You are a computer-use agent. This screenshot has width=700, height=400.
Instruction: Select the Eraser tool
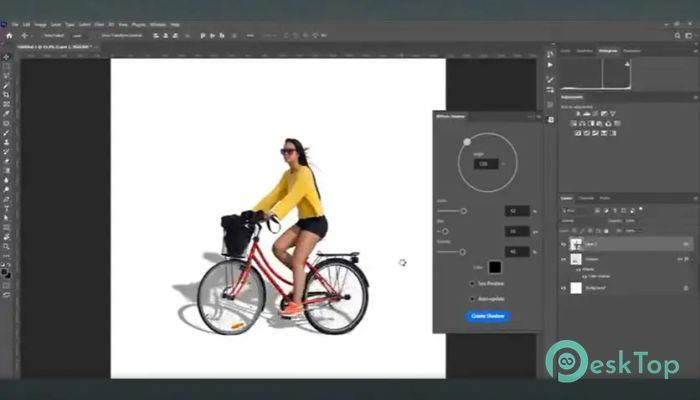6,161
